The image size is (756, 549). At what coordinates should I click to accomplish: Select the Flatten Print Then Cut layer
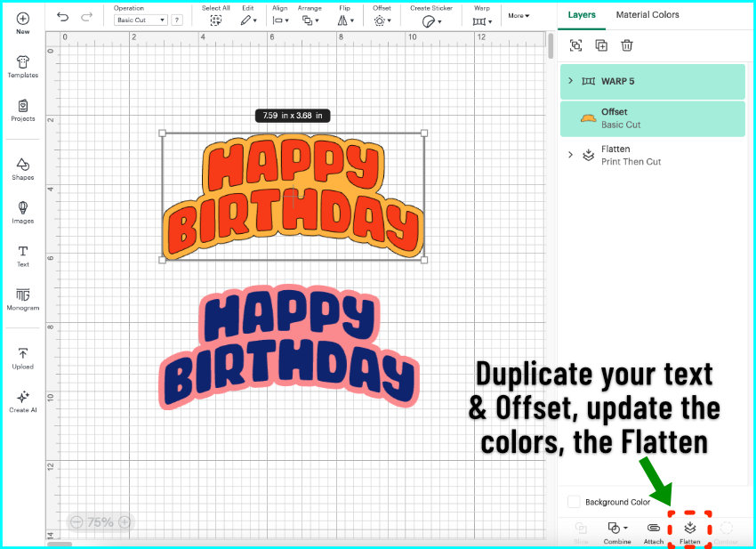[652, 156]
